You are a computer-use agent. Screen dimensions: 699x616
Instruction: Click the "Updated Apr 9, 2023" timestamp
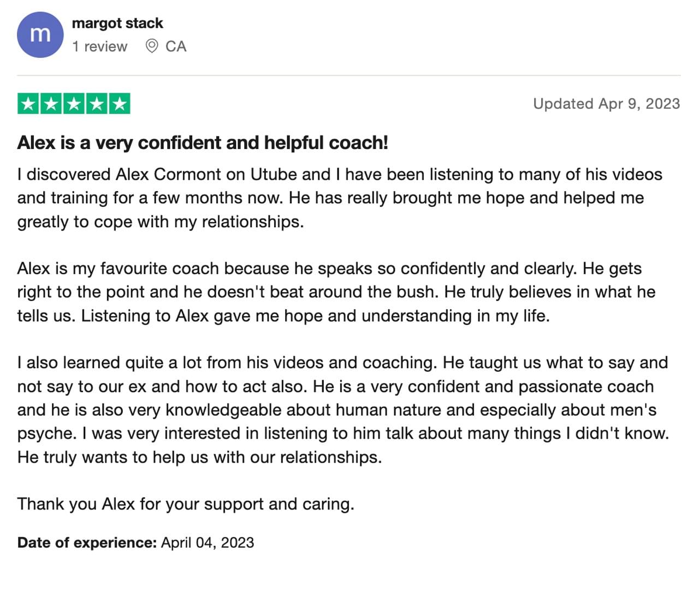click(607, 104)
